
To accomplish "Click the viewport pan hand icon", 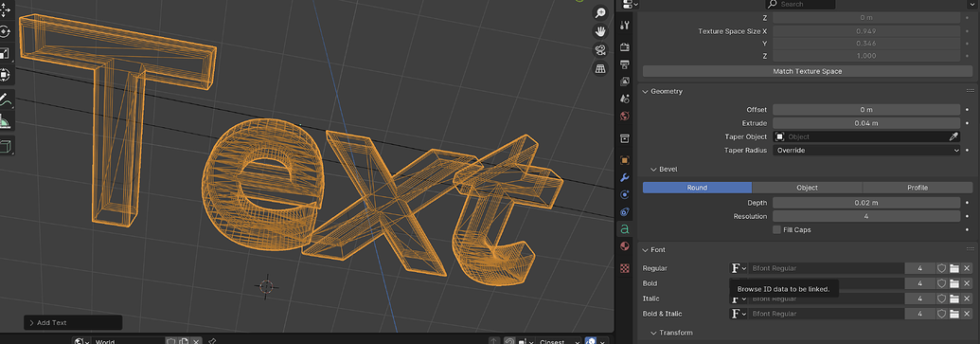I will pyautogui.click(x=600, y=31).
